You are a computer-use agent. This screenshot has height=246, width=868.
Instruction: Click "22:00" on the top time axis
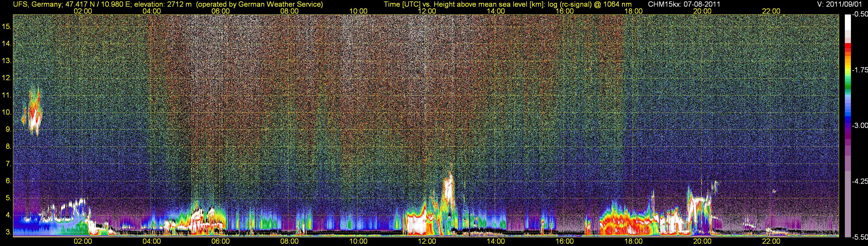[771, 11]
